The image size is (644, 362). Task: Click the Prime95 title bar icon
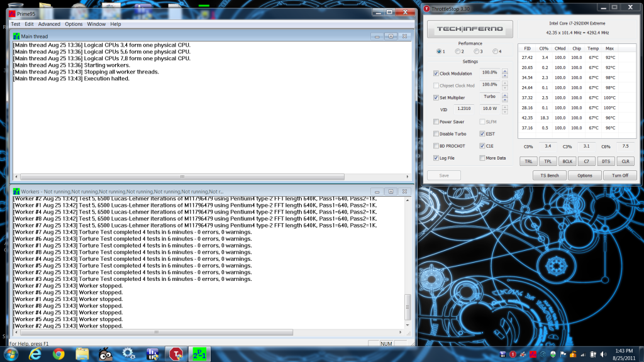(12, 14)
